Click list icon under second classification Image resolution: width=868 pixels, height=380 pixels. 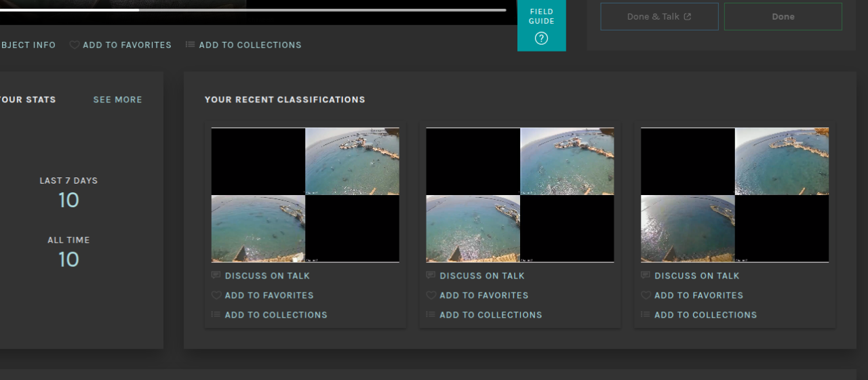tap(431, 314)
